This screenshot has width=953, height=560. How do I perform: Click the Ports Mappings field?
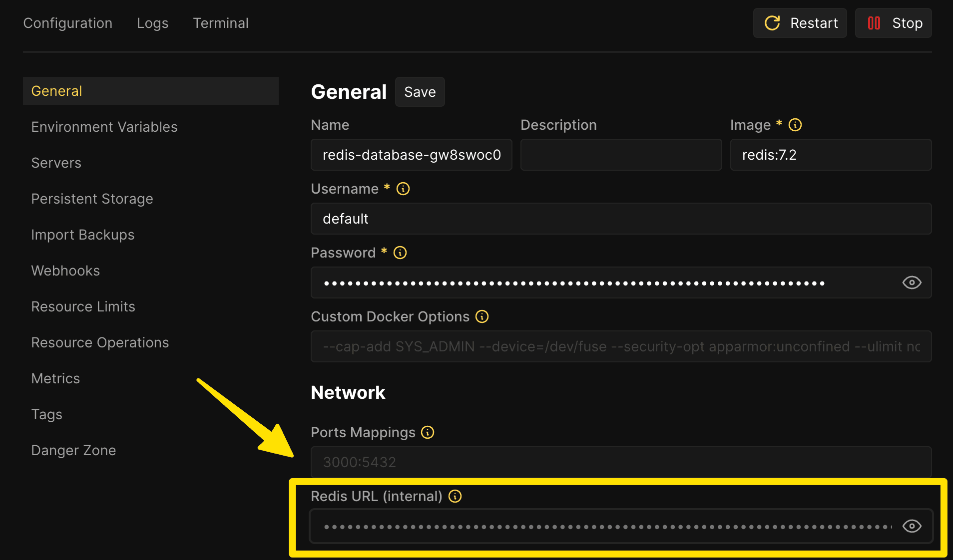621,462
